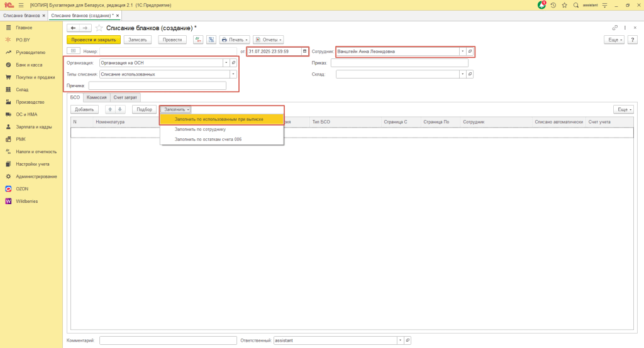Open the Печать dropdown
Image resolution: width=644 pixels, height=348 pixels.
pos(235,40)
